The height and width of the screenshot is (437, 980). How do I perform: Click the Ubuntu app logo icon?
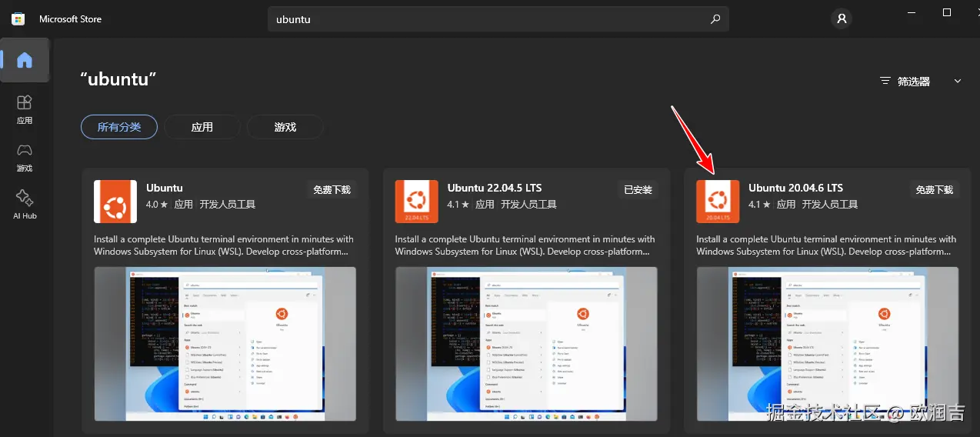tap(115, 202)
